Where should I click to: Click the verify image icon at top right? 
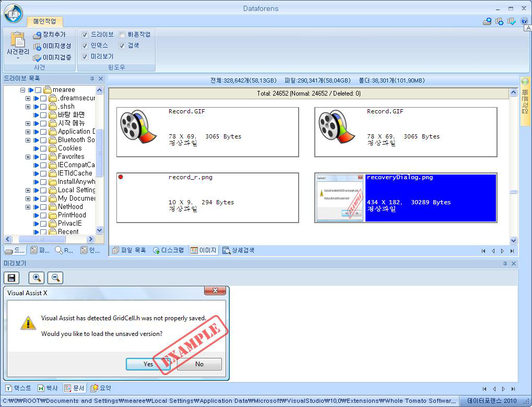click(x=511, y=21)
